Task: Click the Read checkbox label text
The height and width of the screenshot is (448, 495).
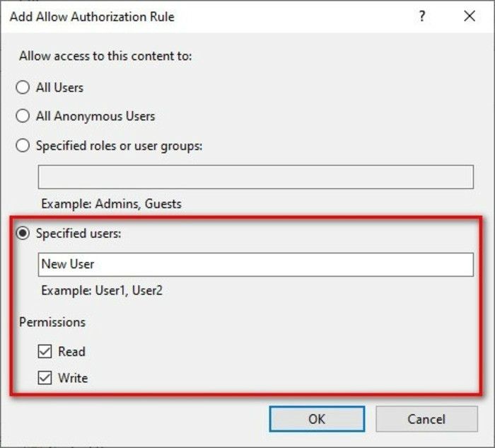Action: coord(71,351)
